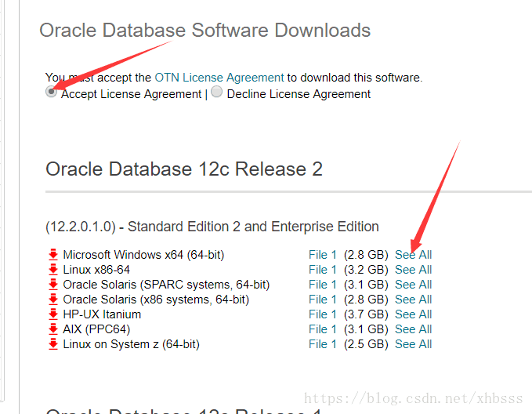Image resolution: width=532 pixels, height=414 pixels.
Task: Select the Accept License Agreement radio button
Action: point(51,92)
